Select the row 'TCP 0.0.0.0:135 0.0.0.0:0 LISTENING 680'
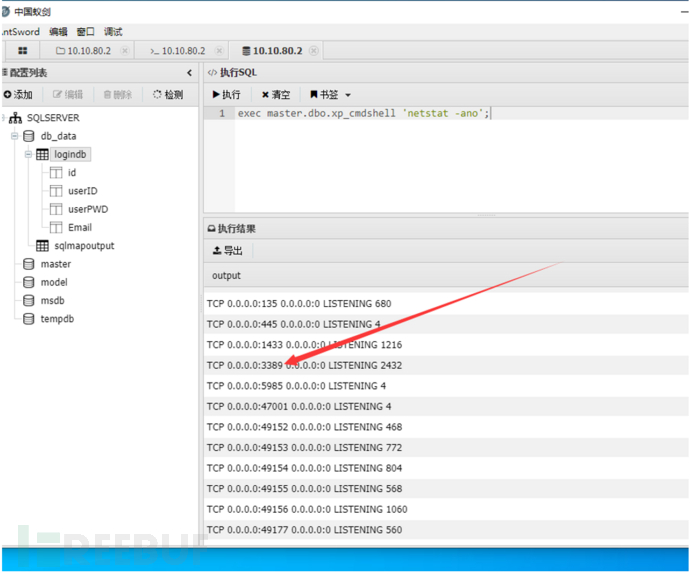Image resolution: width=690 pixels, height=574 pixels. [x=446, y=304]
